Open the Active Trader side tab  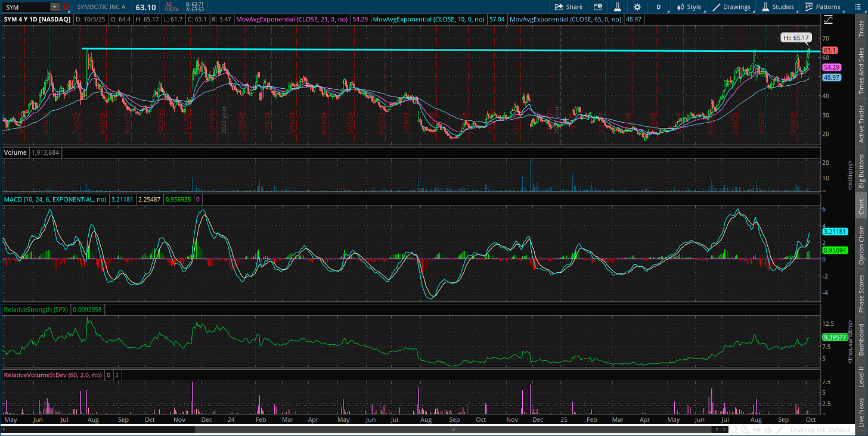[861, 124]
